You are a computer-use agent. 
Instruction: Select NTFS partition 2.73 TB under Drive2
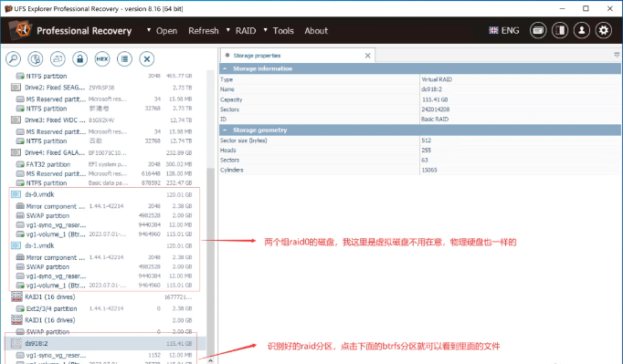[x=104, y=109]
